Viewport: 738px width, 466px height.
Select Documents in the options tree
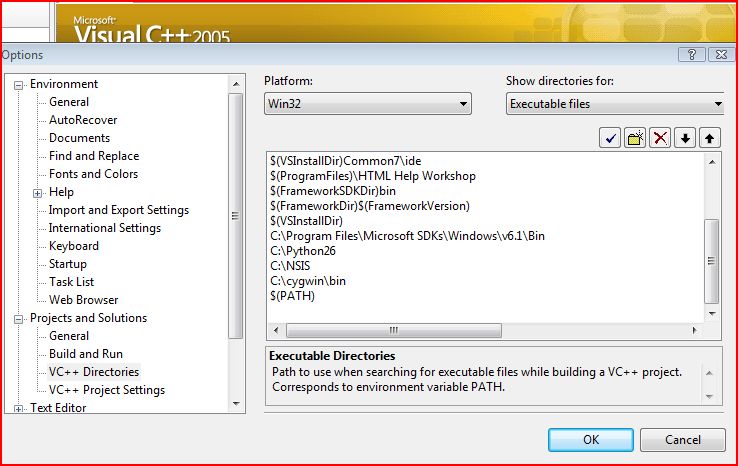(x=80, y=137)
